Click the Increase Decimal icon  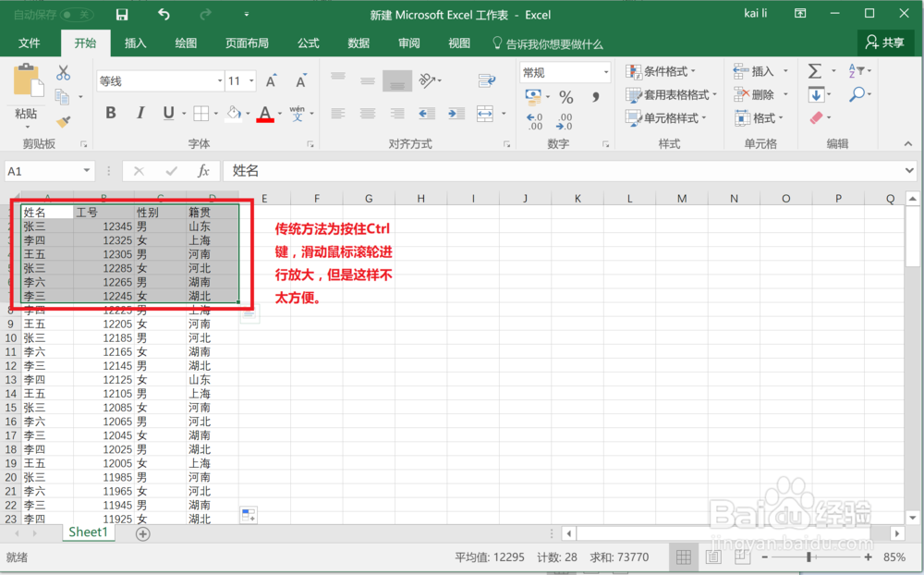tap(534, 121)
